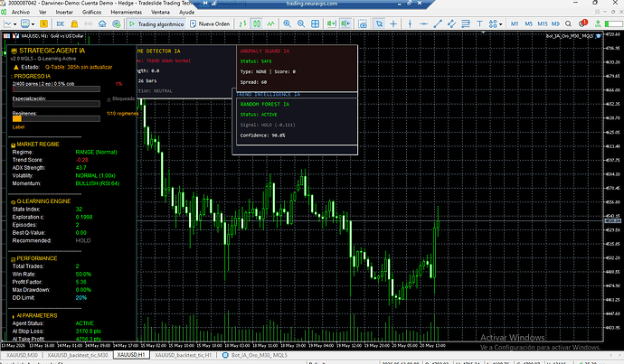
Task: Switch chart to line chart type
Action: tap(271, 23)
